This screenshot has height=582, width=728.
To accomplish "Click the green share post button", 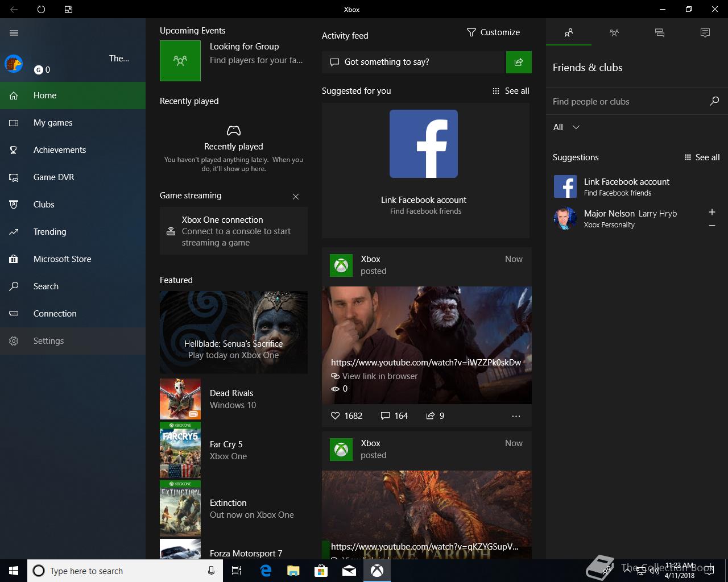I will click(x=519, y=62).
